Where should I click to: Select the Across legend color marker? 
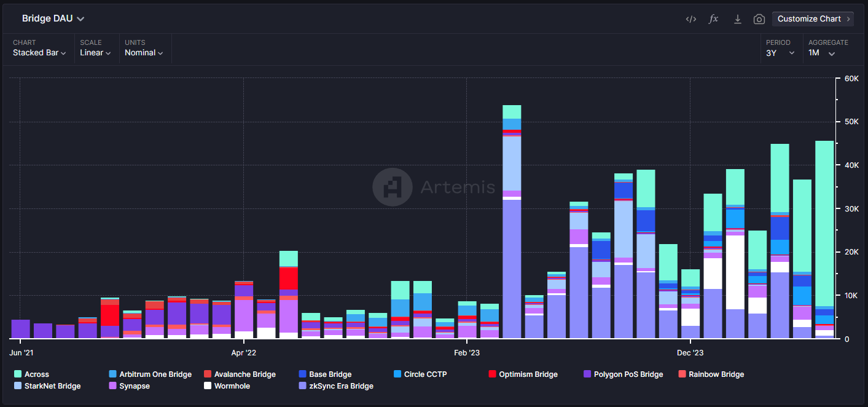coord(17,374)
